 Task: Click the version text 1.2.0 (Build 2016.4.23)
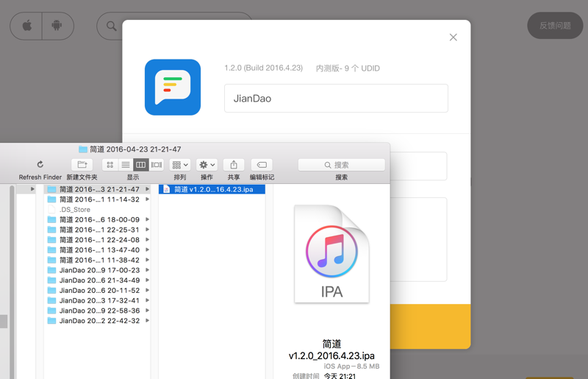[264, 68]
